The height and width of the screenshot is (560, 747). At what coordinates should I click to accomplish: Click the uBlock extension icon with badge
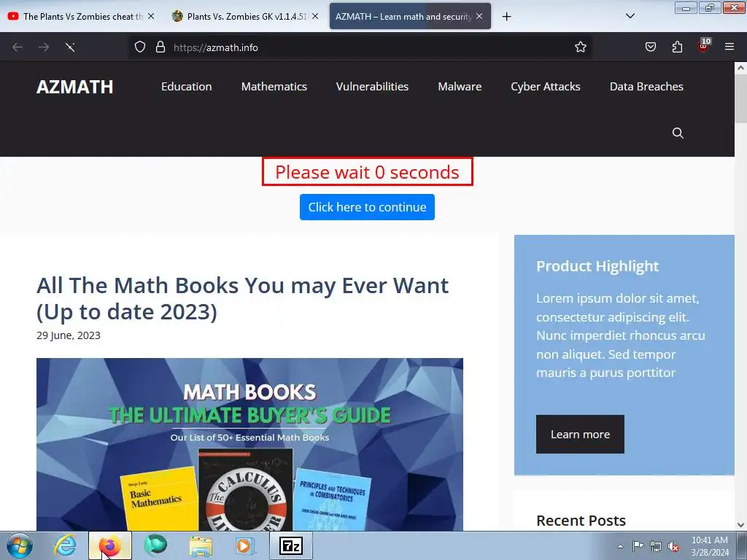pos(704,46)
